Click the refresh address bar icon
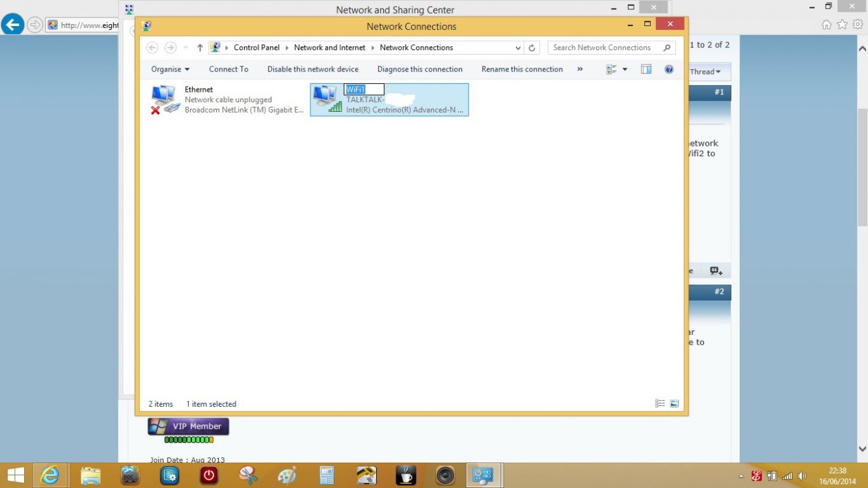 click(532, 47)
